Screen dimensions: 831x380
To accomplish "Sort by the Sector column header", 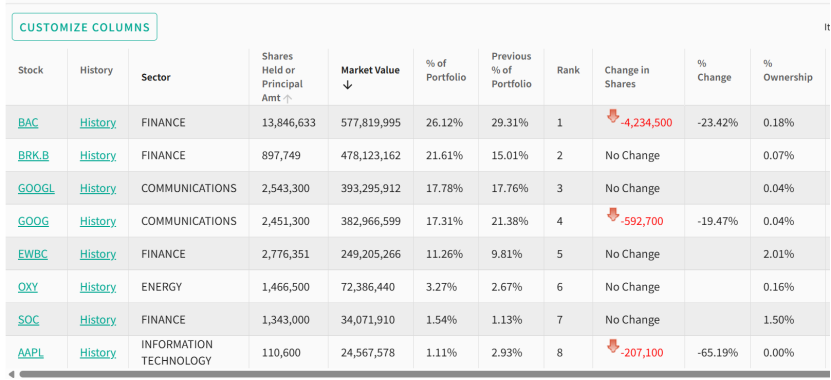I will [x=156, y=77].
